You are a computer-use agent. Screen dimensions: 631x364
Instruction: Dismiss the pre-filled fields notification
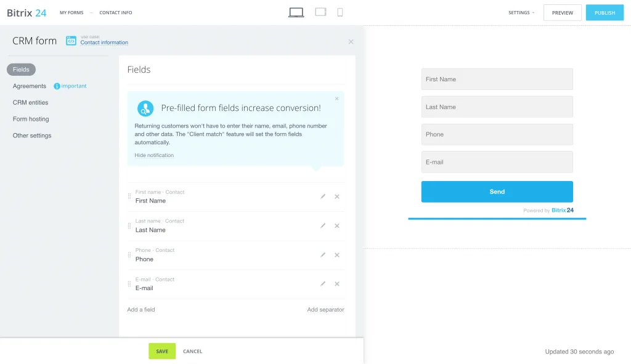click(x=336, y=99)
